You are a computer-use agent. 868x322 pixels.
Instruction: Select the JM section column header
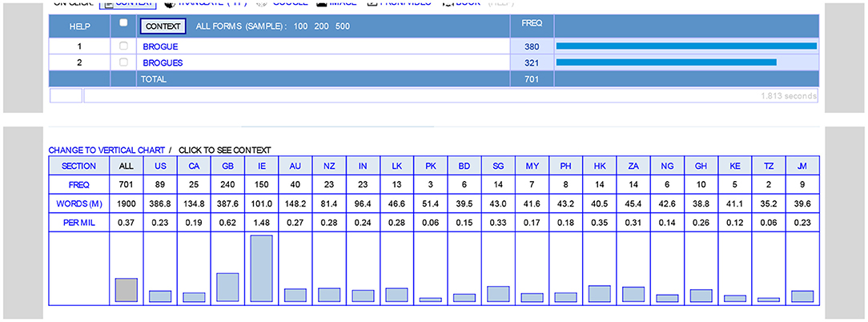tap(802, 166)
